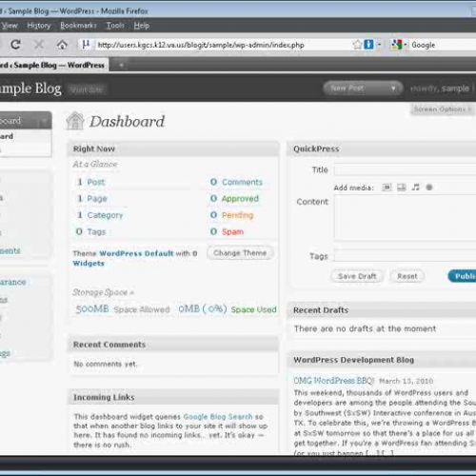Select the Sample Blog — WordPress tab
This screenshot has height=476, width=476.
click(x=53, y=65)
